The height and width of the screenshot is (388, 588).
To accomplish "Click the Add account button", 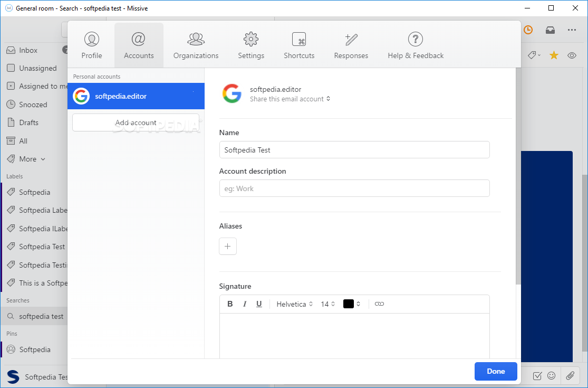I will [x=136, y=122].
